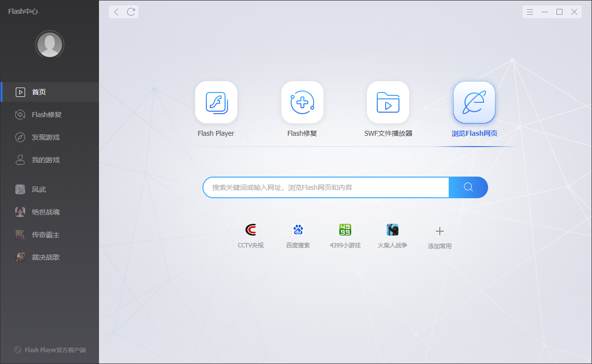Open the CCTV央视 shortcut icon
Viewport: 592px width, 364px height.
tap(251, 230)
